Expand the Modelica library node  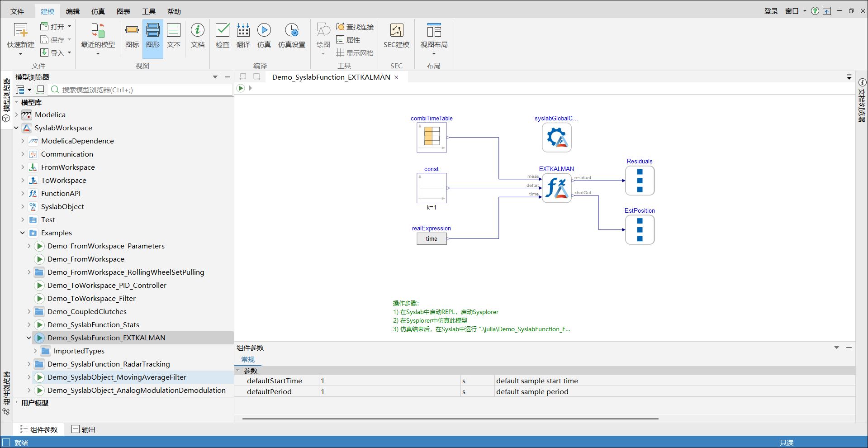click(x=16, y=115)
